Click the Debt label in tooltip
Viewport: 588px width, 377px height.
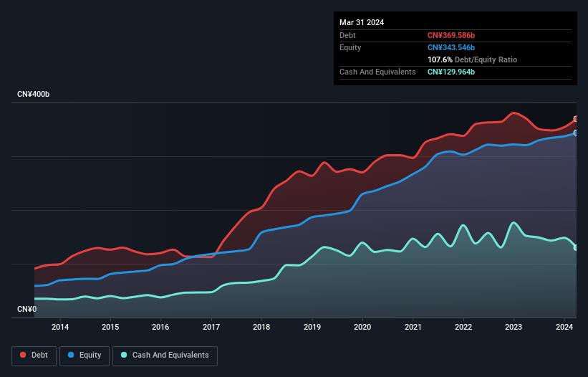point(347,35)
